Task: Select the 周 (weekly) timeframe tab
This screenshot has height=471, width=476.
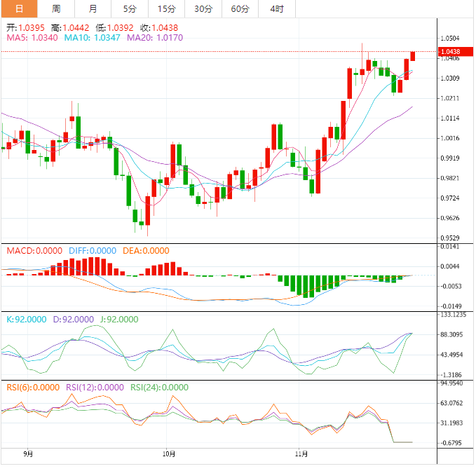Action: 56,9
